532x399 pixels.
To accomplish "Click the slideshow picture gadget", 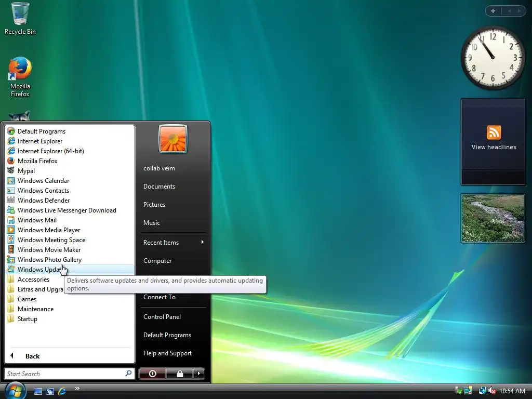I will [x=493, y=218].
